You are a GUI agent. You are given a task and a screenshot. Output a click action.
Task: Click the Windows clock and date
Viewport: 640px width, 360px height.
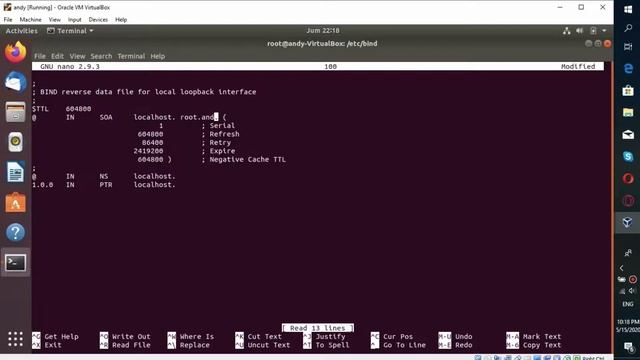(x=629, y=326)
